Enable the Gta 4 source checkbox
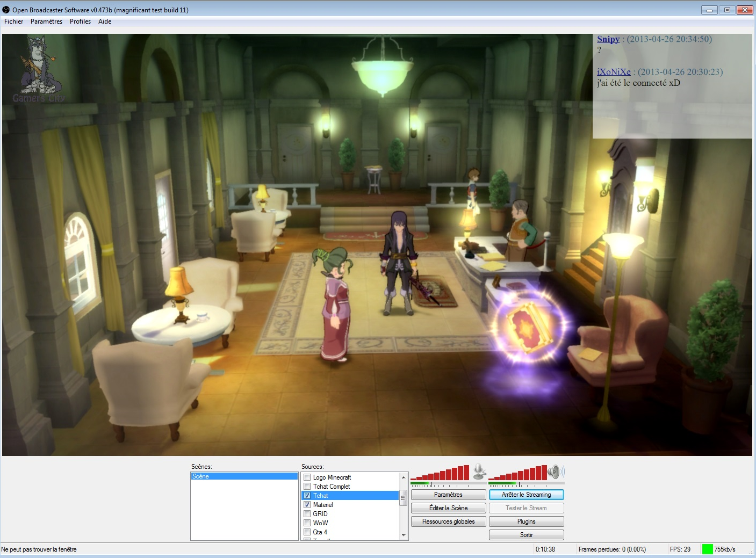 pyautogui.click(x=307, y=532)
